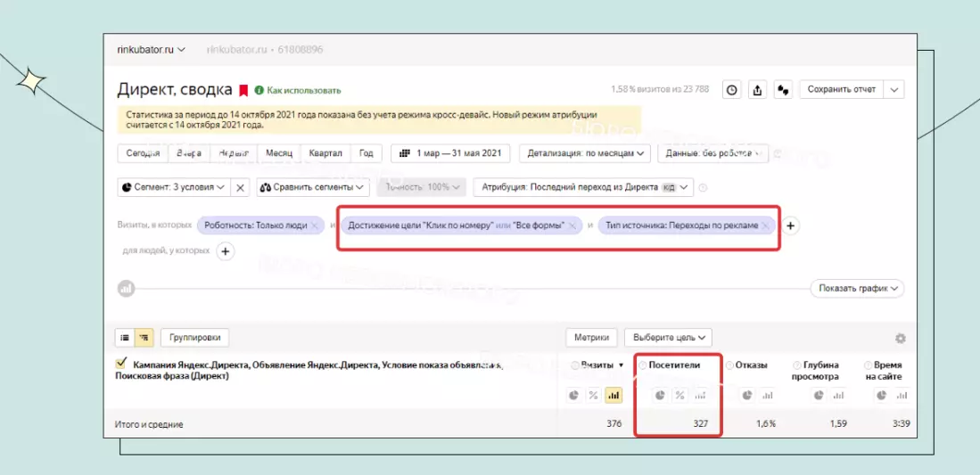Toggle the campaign grouping checkbox
Screen dimensions: 980x475
click(121, 364)
